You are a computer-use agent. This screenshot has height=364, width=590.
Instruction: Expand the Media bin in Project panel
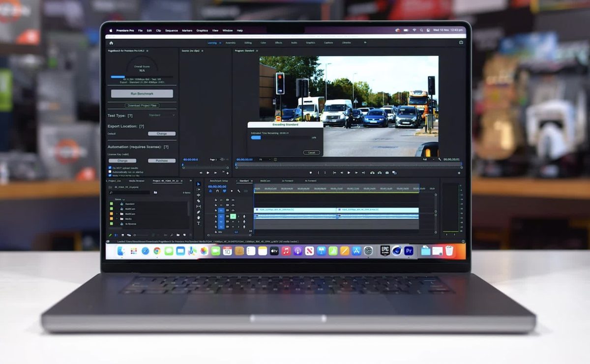(x=117, y=219)
